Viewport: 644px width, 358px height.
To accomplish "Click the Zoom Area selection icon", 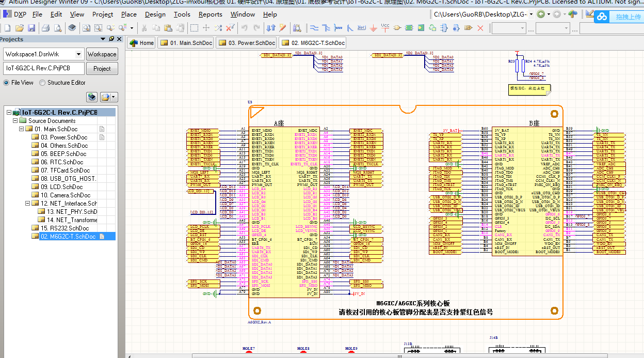I will click(x=98, y=27).
